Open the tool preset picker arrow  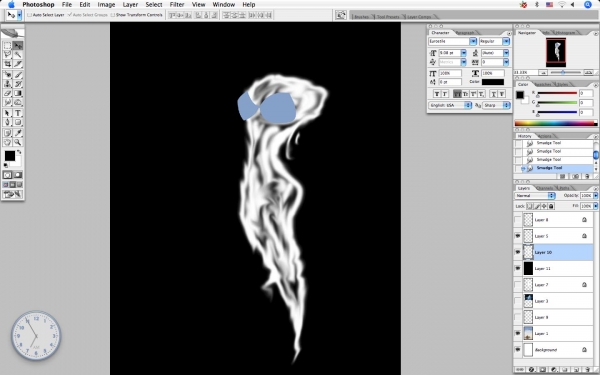coord(19,15)
